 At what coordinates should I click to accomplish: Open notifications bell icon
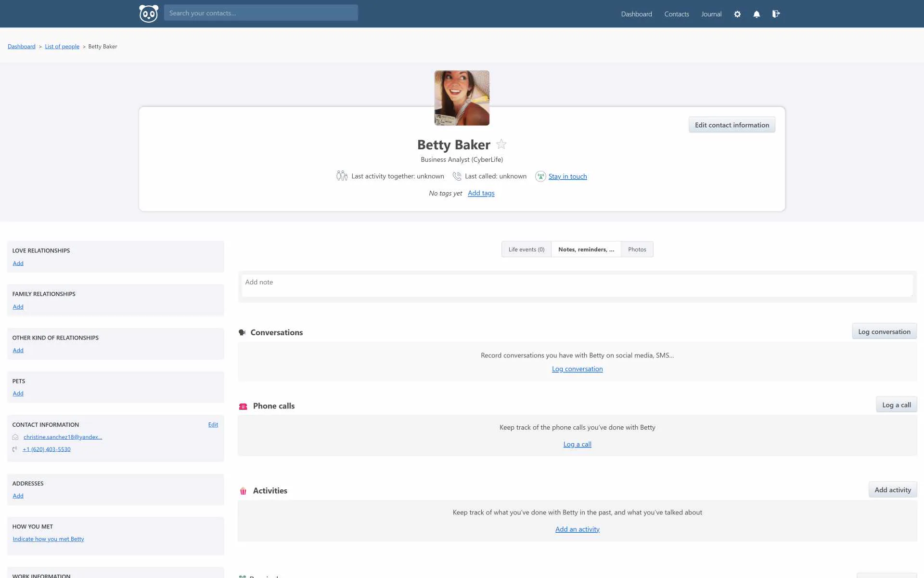click(x=757, y=14)
